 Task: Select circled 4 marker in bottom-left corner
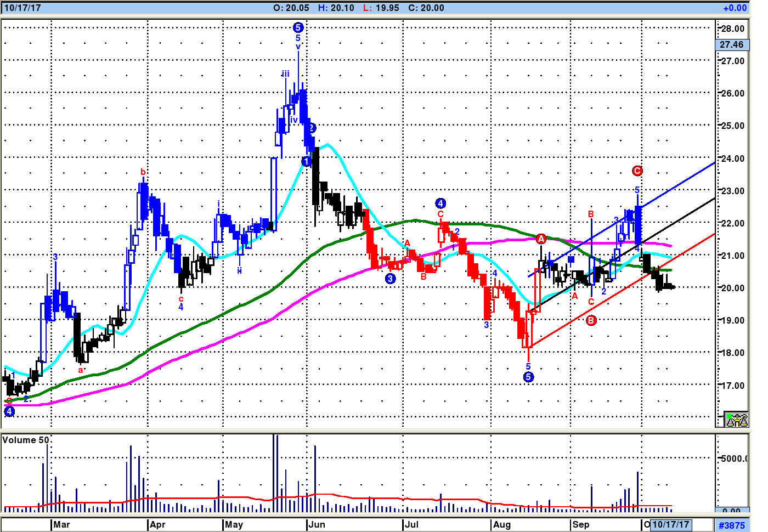point(9,411)
